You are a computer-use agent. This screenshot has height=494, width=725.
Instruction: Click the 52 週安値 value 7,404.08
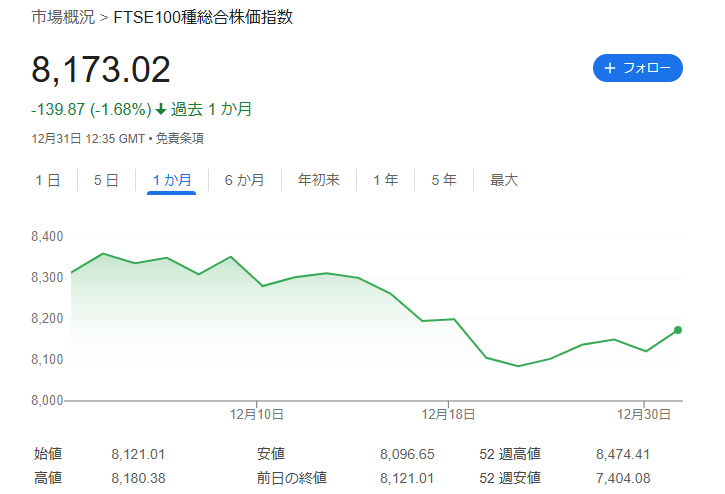623,478
